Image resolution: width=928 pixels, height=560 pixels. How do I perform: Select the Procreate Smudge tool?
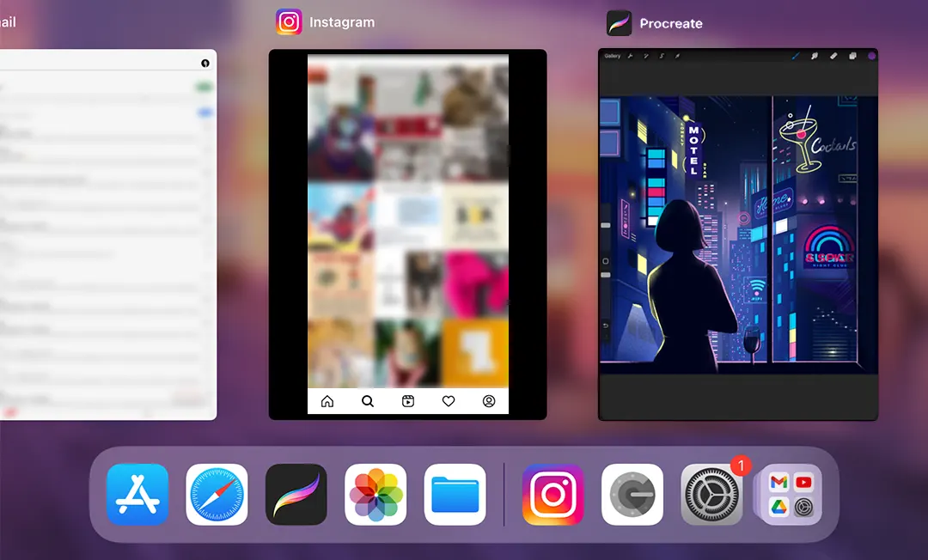click(x=815, y=56)
